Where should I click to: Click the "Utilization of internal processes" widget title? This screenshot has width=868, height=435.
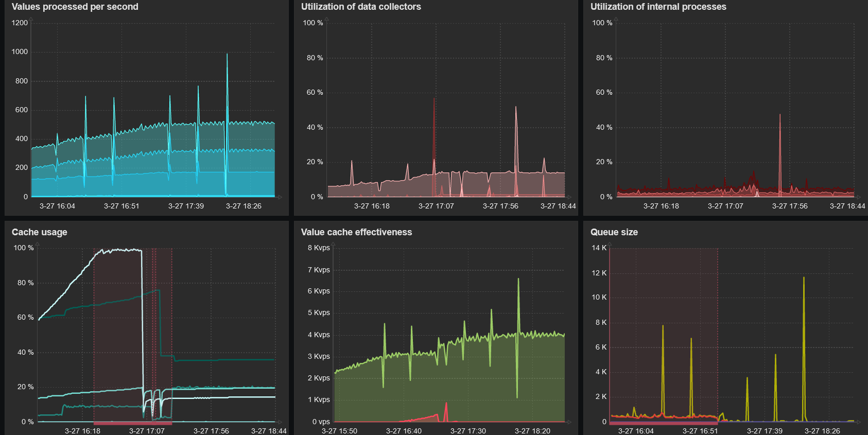tap(658, 7)
